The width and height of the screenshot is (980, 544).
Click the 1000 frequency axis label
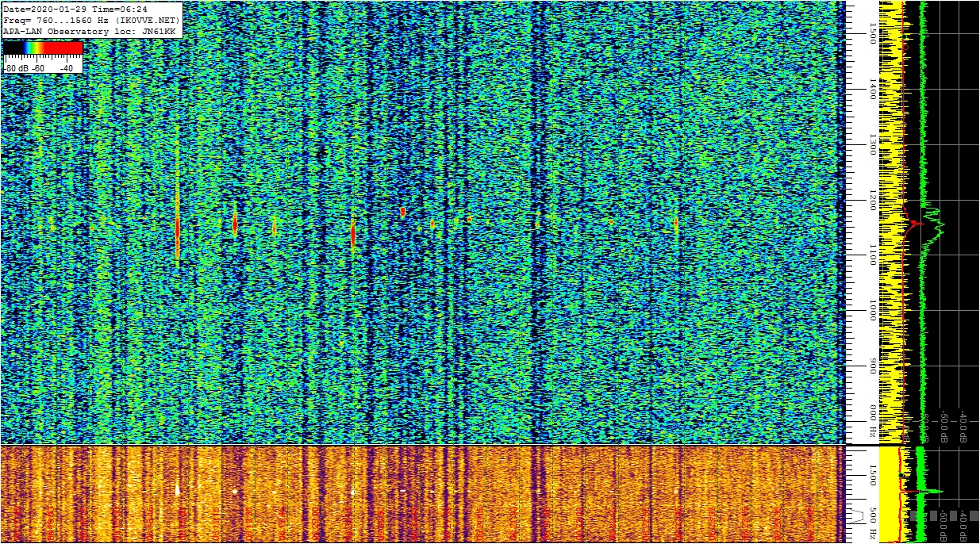873,311
